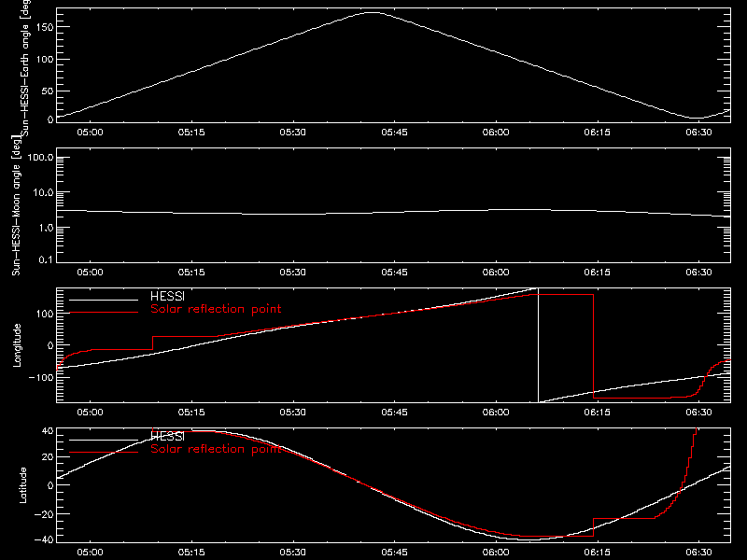The image size is (747, 560).
Task: Click 06:30 label under Earth angle plot
Action: click(x=698, y=133)
